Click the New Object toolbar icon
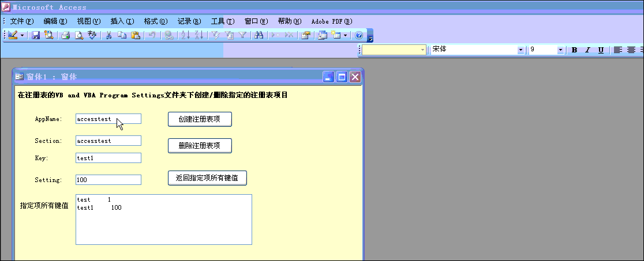The image size is (644, 261). [x=336, y=35]
